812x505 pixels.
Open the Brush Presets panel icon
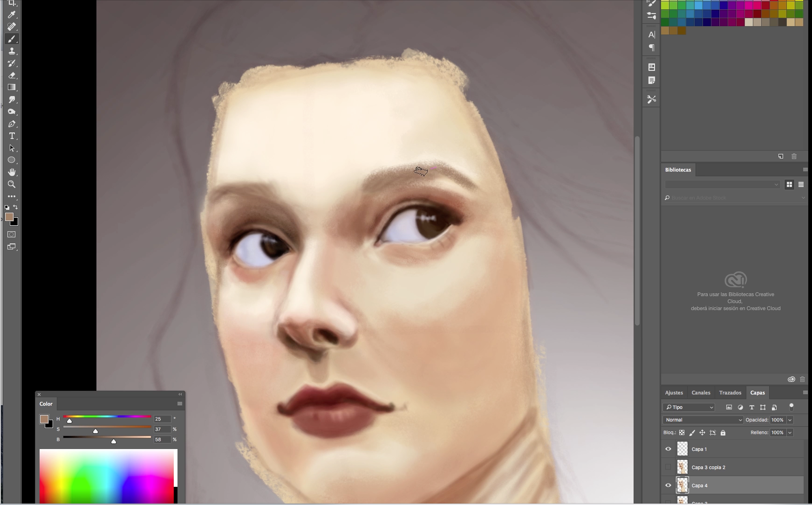pos(652,15)
